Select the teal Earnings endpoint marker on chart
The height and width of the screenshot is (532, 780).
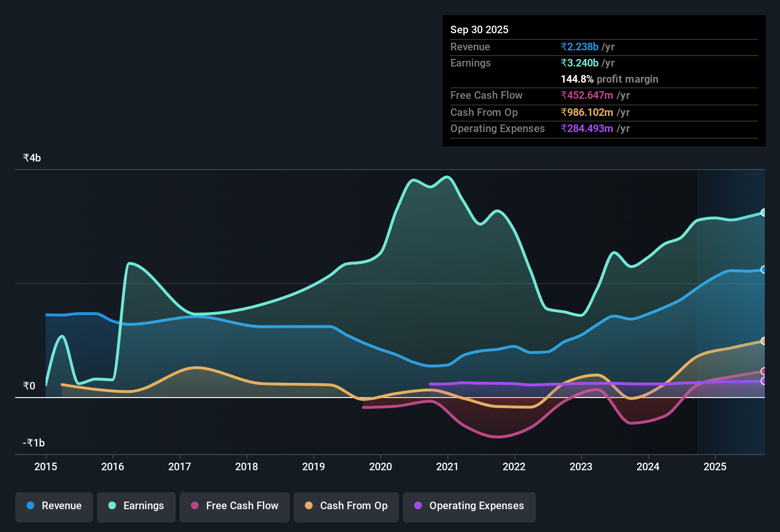(x=764, y=213)
